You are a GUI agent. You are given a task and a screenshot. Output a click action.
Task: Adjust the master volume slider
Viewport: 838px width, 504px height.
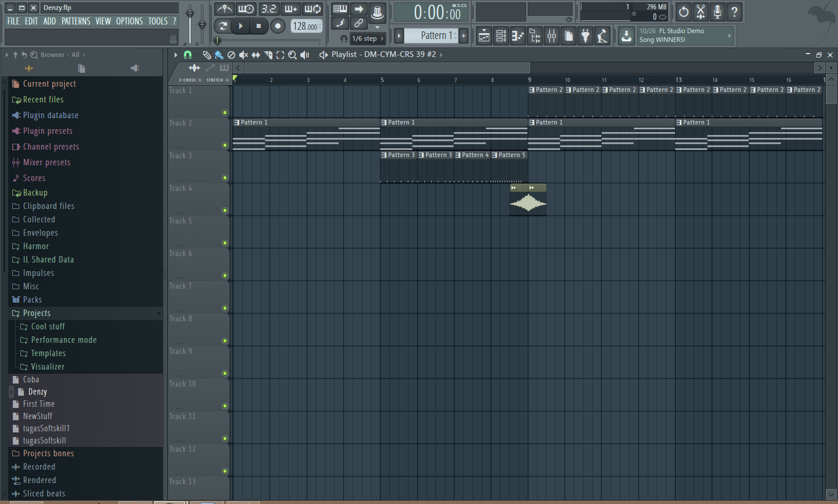pos(189,12)
